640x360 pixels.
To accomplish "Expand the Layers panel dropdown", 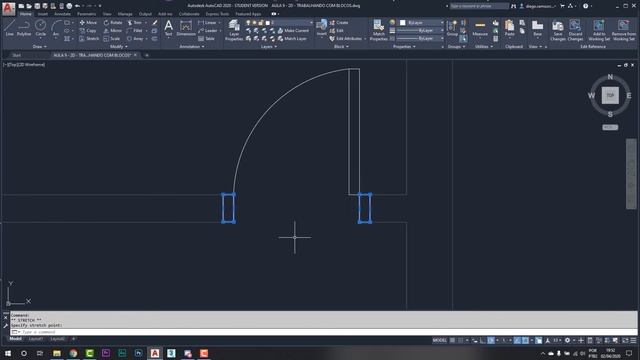I will (x=269, y=47).
